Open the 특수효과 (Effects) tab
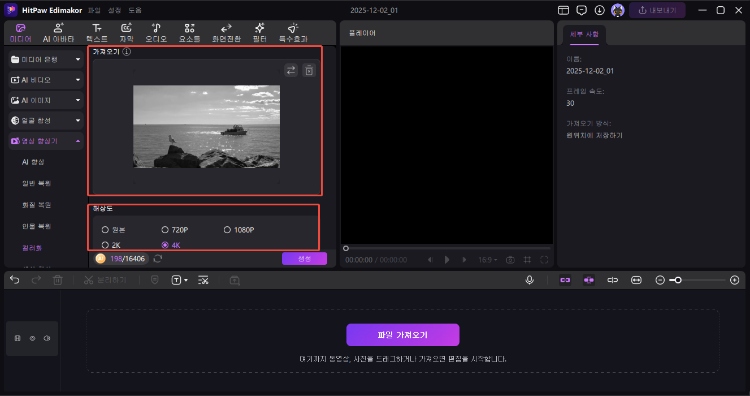Viewport: 750px width, 396px height. 293,33
